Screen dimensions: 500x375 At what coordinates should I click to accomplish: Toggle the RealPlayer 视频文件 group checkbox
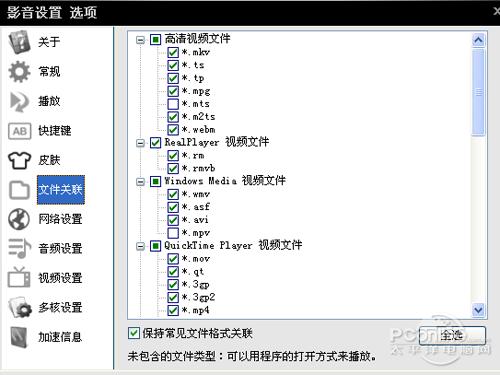[x=155, y=143]
